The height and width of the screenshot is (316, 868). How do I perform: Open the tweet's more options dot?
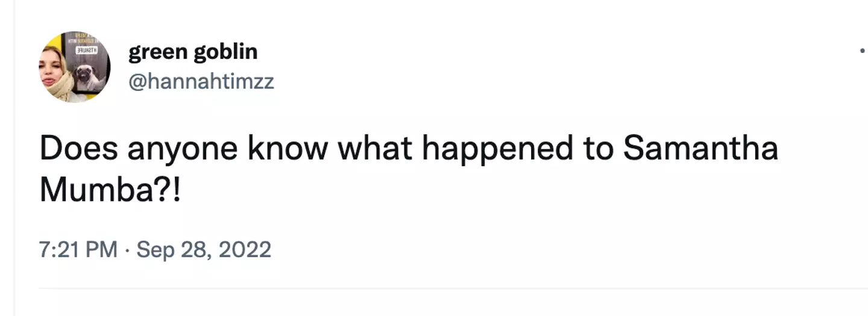click(864, 52)
